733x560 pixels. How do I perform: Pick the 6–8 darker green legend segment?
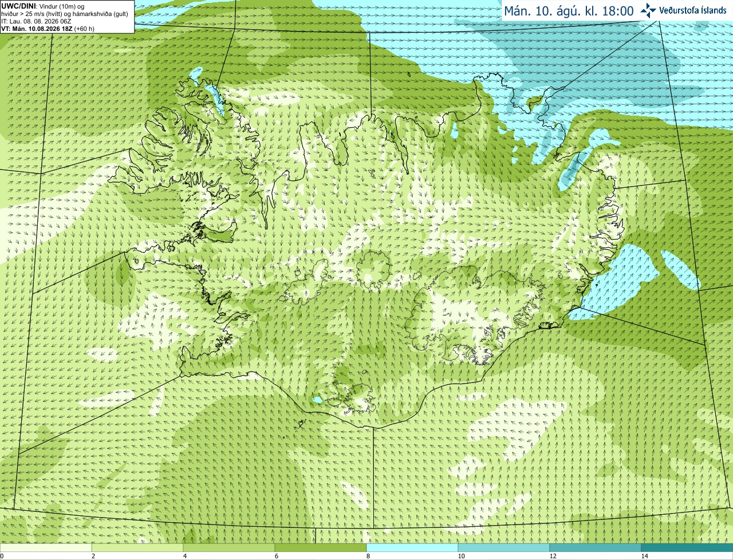[x=321, y=548]
